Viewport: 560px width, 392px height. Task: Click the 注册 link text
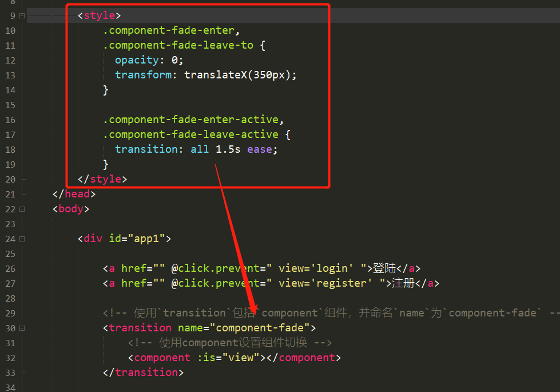click(403, 283)
